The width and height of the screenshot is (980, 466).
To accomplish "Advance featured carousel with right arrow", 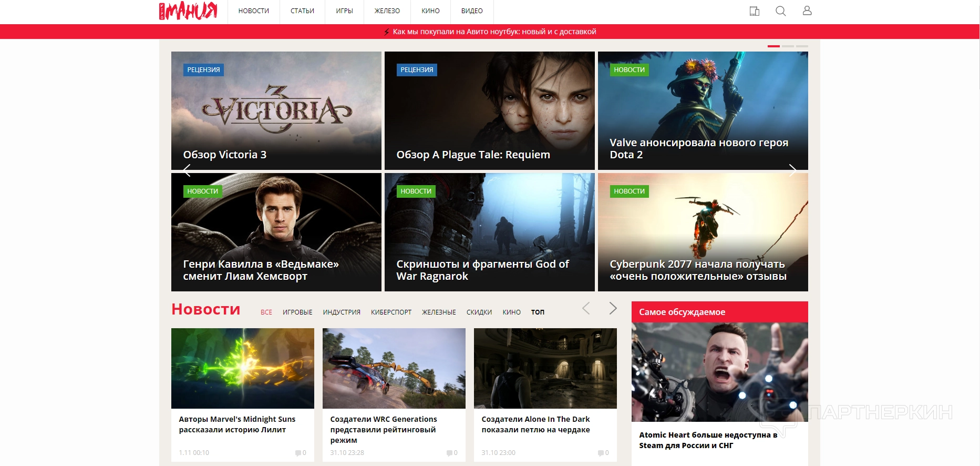I will (x=792, y=170).
